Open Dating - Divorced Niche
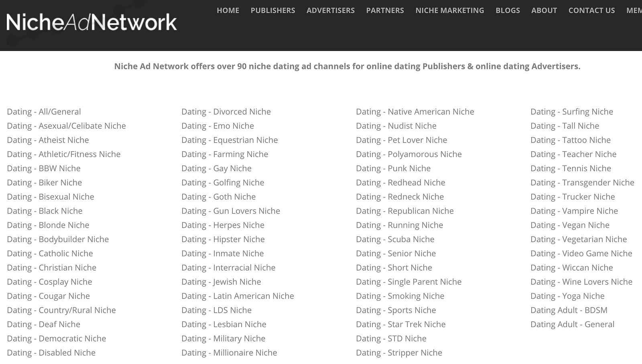 [226, 112]
